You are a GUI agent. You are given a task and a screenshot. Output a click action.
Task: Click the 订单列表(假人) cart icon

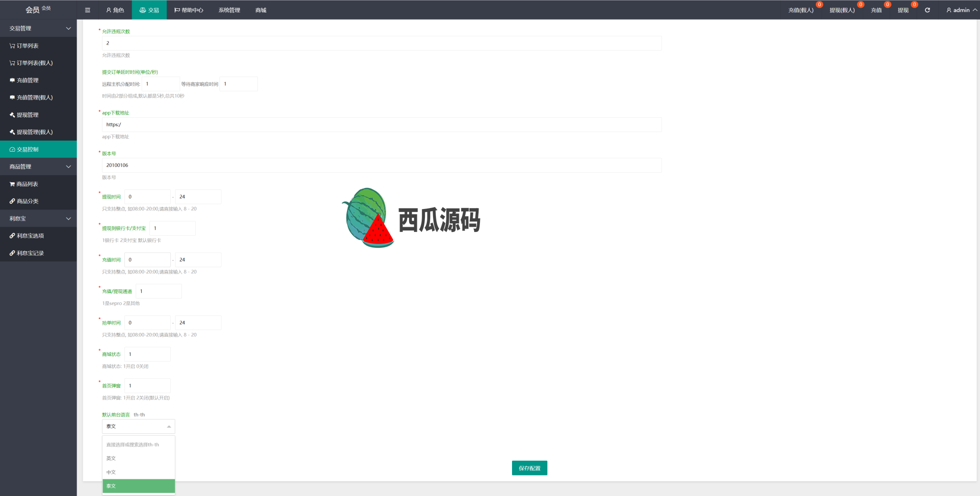coord(12,63)
